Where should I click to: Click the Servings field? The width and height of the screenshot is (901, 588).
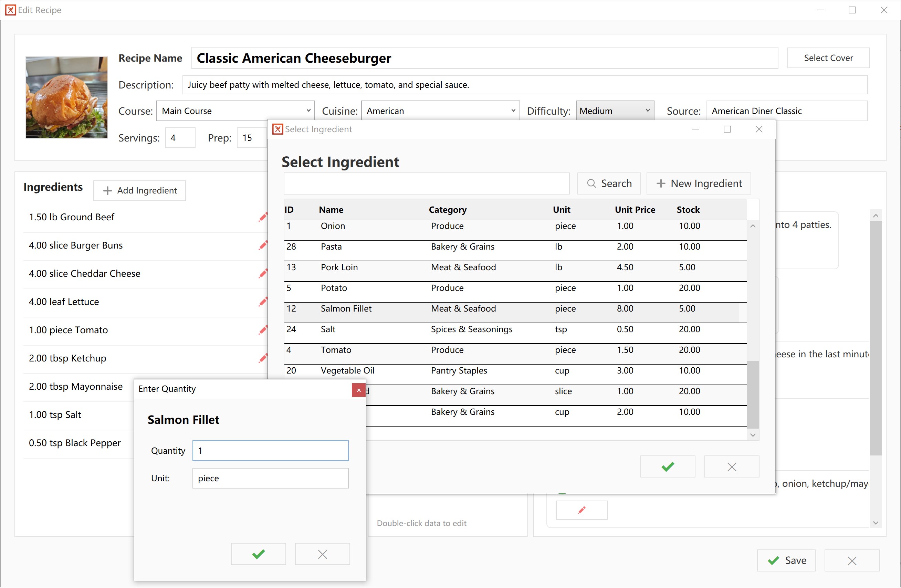coord(180,138)
